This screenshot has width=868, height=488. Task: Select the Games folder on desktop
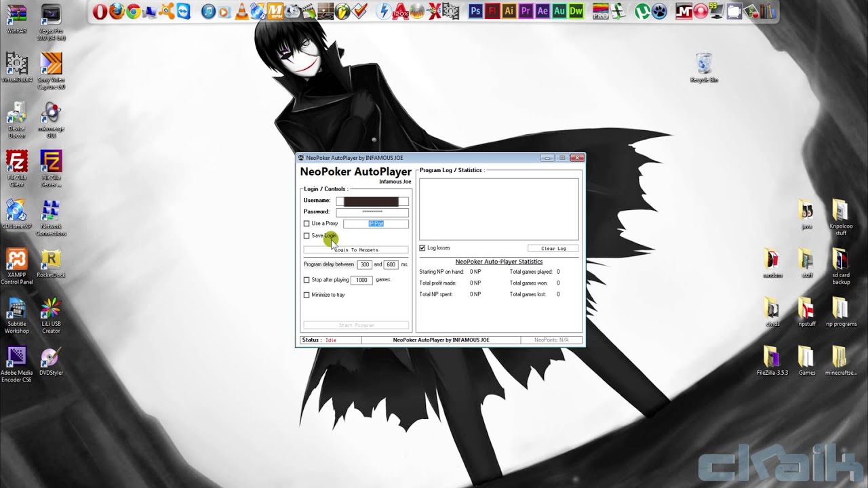coord(807,361)
